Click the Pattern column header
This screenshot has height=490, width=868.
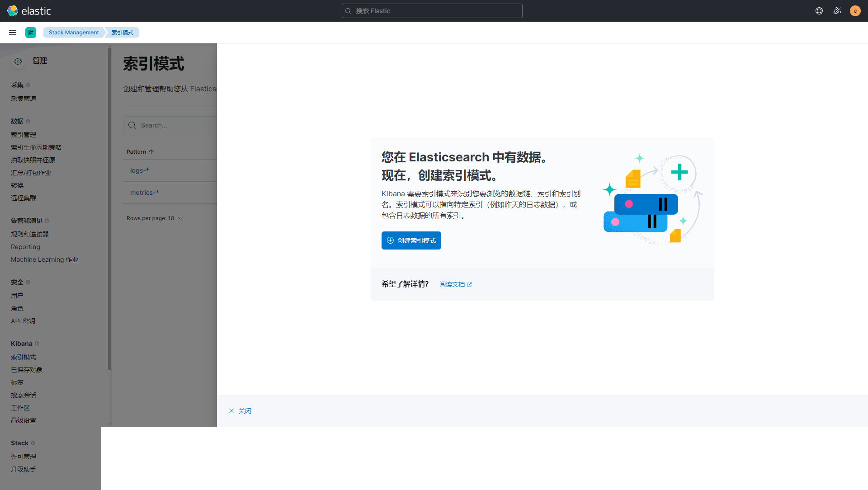click(140, 152)
